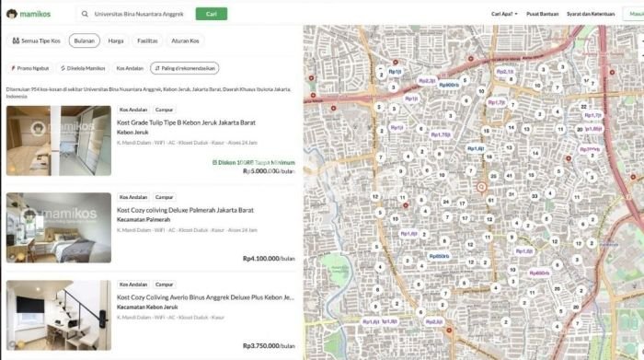Image resolution: width=644 pixels, height=360 pixels.
Task: Open the Harga filter
Action: [116, 41]
